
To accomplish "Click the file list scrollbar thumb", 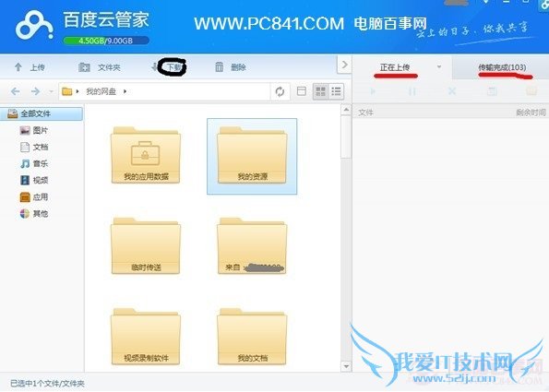I will pos(346,137).
